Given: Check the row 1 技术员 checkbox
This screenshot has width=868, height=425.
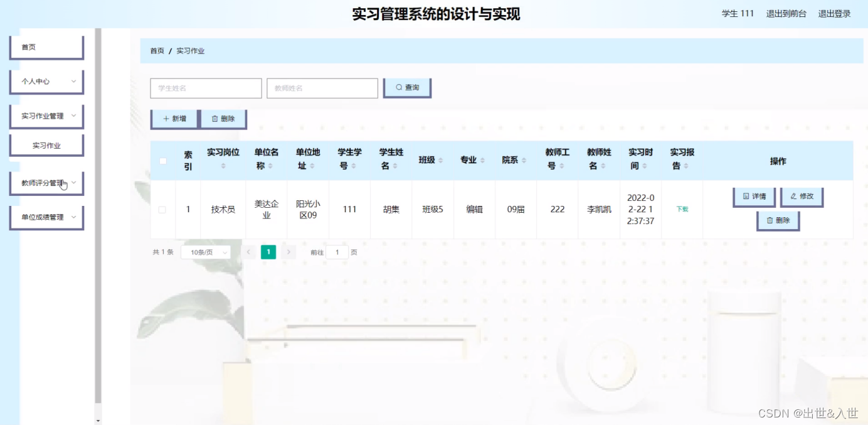Looking at the screenshot, I should click(x=162, y=210).
